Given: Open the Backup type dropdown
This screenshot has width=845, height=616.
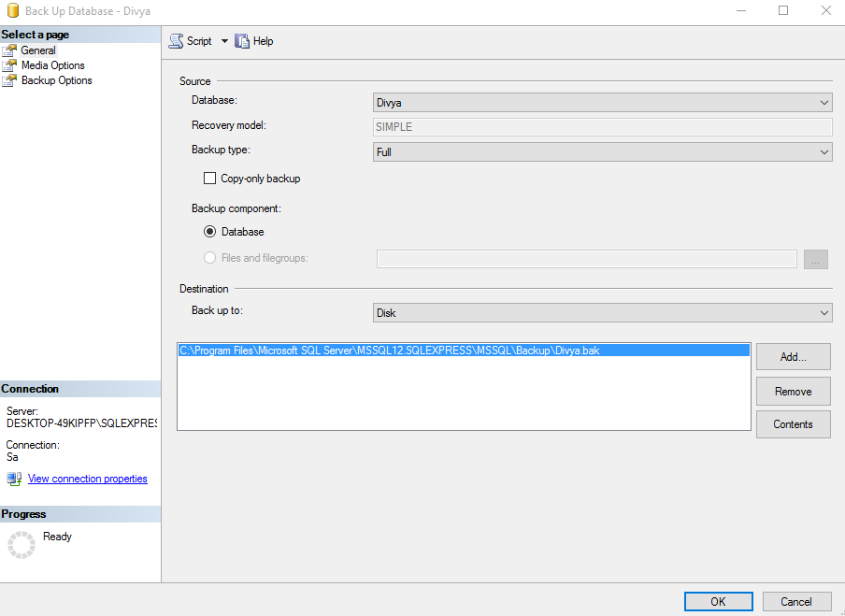Looking at the screenshot, I should [x=603, y=152].
